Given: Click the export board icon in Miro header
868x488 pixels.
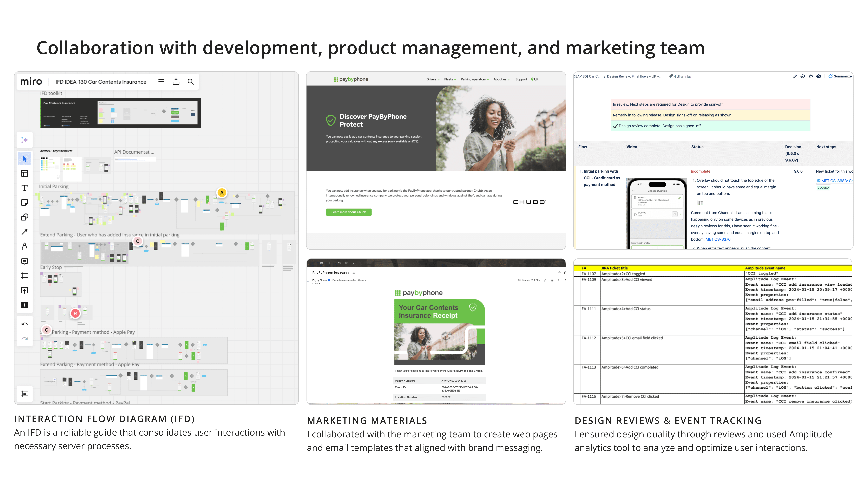Looking at the screenshot, I should tap(176, 82).
